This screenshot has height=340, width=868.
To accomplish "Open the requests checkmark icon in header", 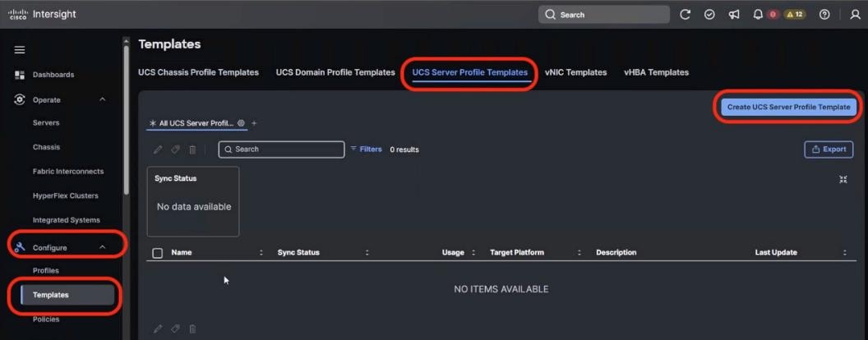I will [x=709, y=15].
